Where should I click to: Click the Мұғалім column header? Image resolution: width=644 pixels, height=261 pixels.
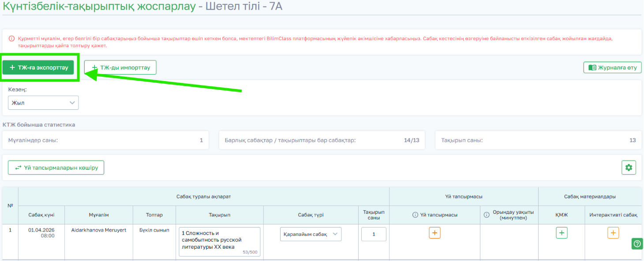tap(99, 215)
